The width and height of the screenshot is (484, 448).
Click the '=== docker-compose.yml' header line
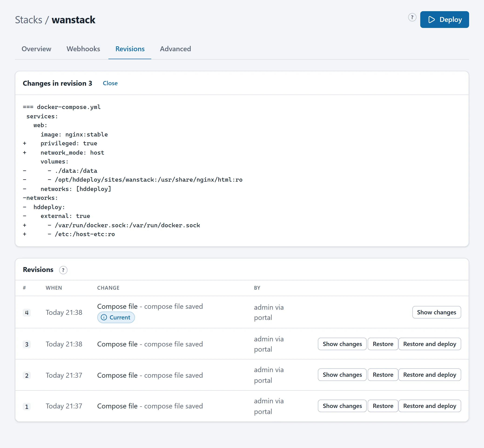tap(62, 107)
